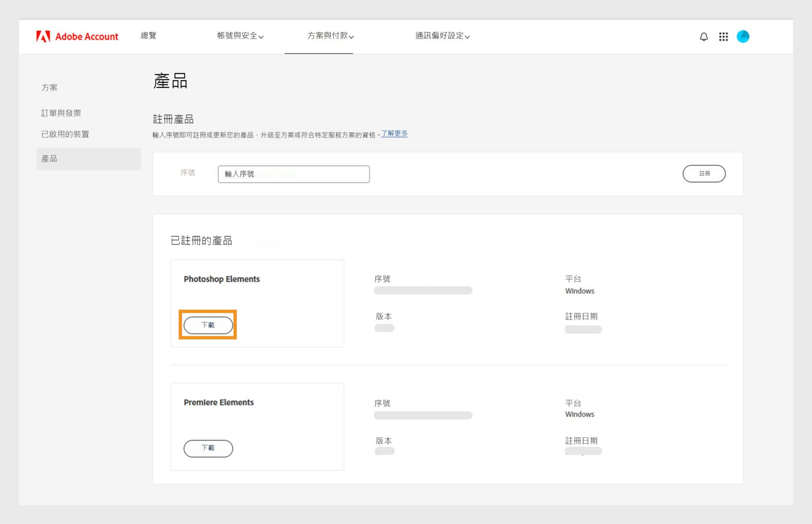This screenshot has width=812, height=524.
Task: Open 方案 in the sidebar
Action: (49, 87)
